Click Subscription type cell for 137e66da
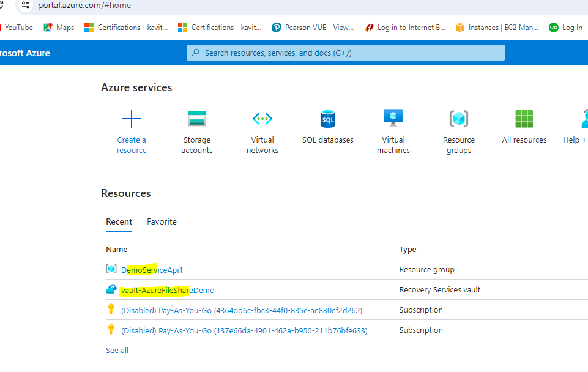This screenshot has width=588, height=372. click(421, 330)
